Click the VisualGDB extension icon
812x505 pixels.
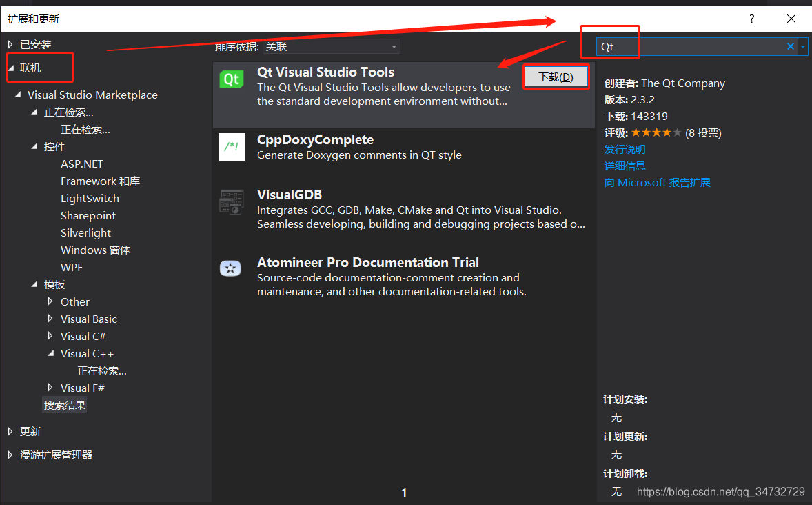coord(232,202)
